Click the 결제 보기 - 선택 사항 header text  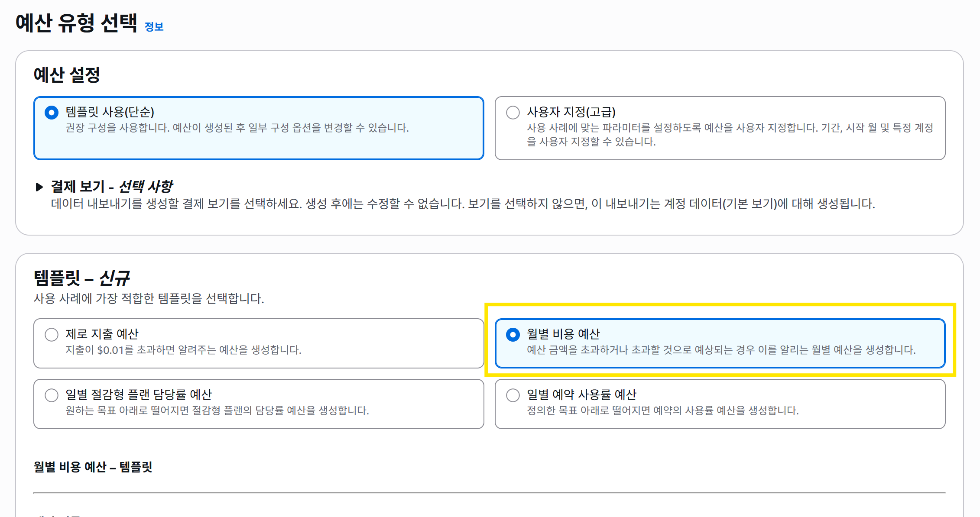pyautogui.click(x=111, y=187)
